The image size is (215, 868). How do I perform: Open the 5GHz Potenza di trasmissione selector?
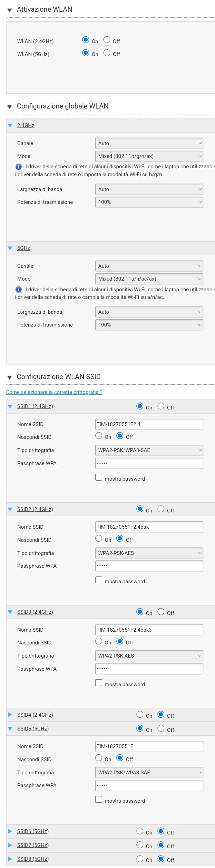[x=149, y=325]
